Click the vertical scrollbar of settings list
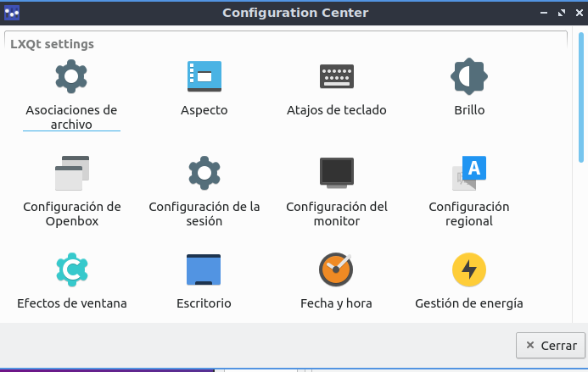Viewport: 588px width, 372px height. pyautogui.click(x=581, y=97)
